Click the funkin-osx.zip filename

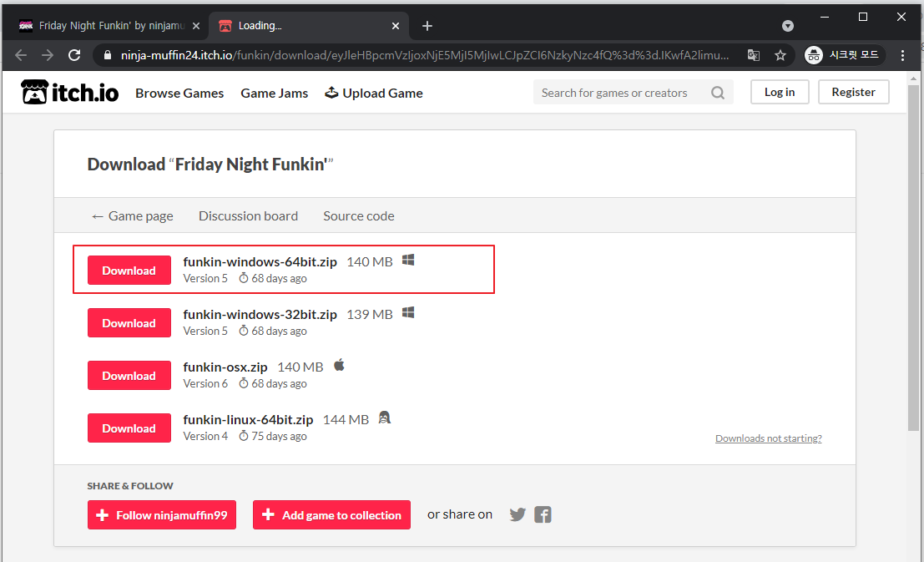coord(225,367)
